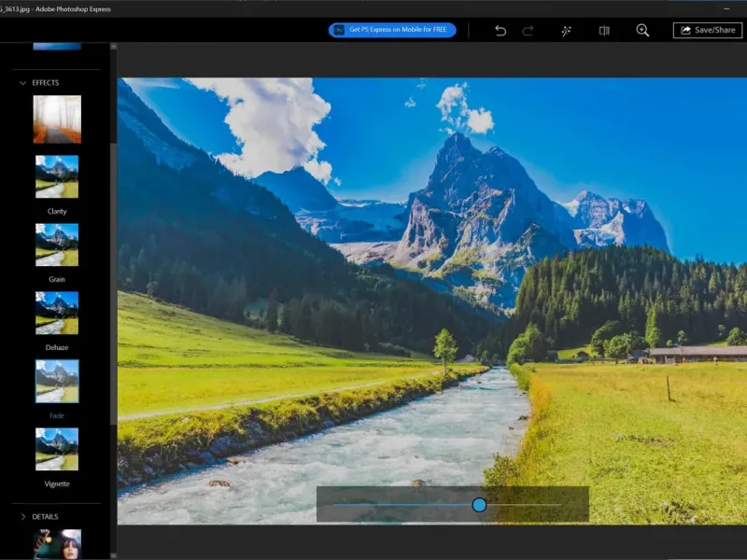The width and height of the screenshot is (747, 560).
Task: Redo the last undone edit
Action: [x=528, y=31]
